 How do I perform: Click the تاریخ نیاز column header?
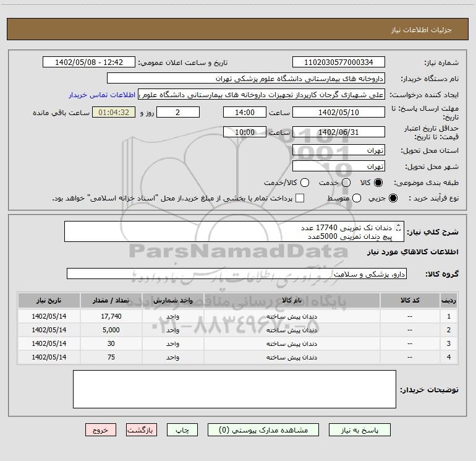coord(49,301)
